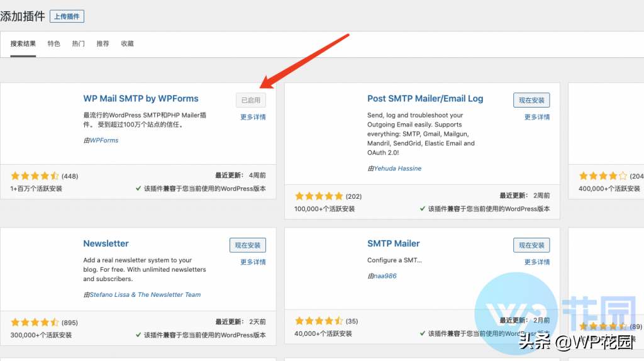
Task: View 更多详情 for WP Mail SMTP by WPForms
Action: (253, 117)
